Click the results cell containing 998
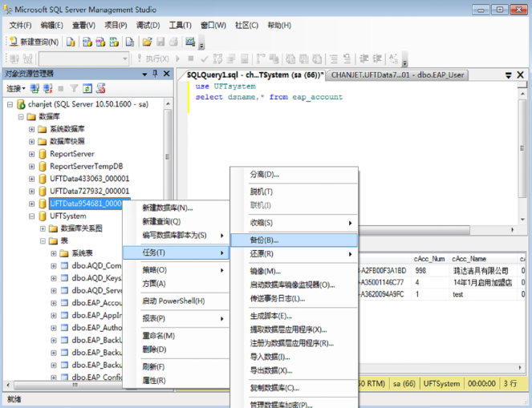This screenshot has width=532, height=408. click(430, 271)
